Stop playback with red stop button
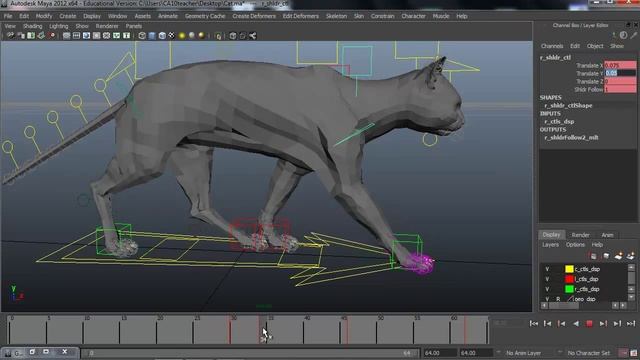 589,324
